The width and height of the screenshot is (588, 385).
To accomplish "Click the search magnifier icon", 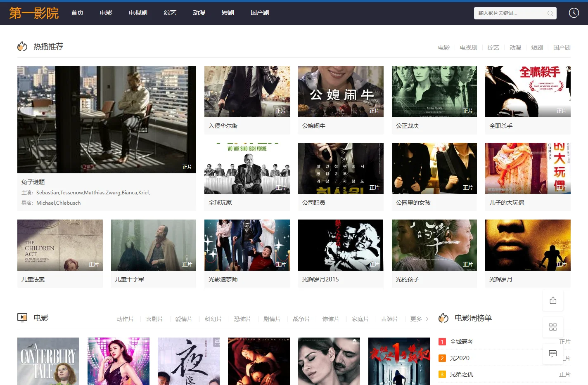I will pos(550,13).
